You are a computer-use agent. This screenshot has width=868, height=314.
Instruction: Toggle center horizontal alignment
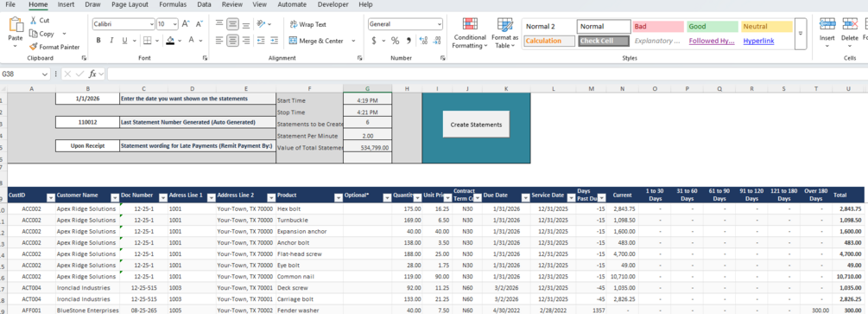[232, 41]
